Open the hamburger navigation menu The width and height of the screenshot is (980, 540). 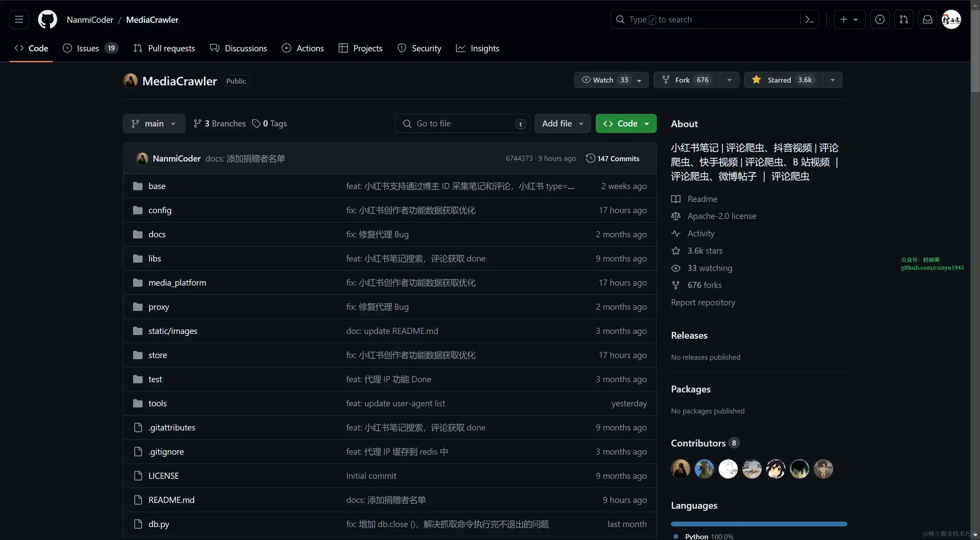19,19
